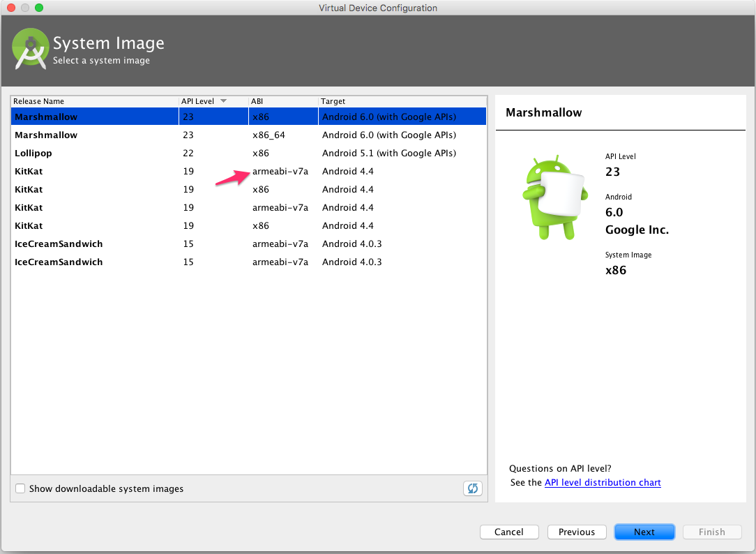Click the Cancel button

[x=509, y=532]
